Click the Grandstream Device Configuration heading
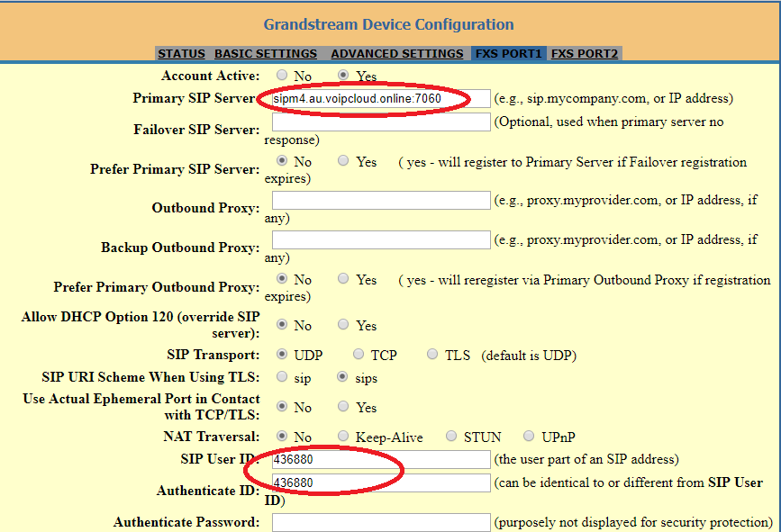 pos(388,24)
